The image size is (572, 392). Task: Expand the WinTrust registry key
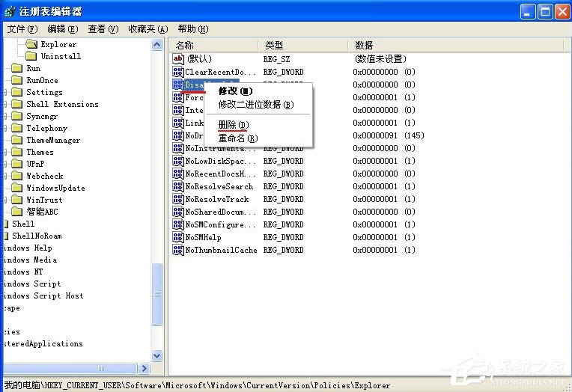(x=5, y=200)
